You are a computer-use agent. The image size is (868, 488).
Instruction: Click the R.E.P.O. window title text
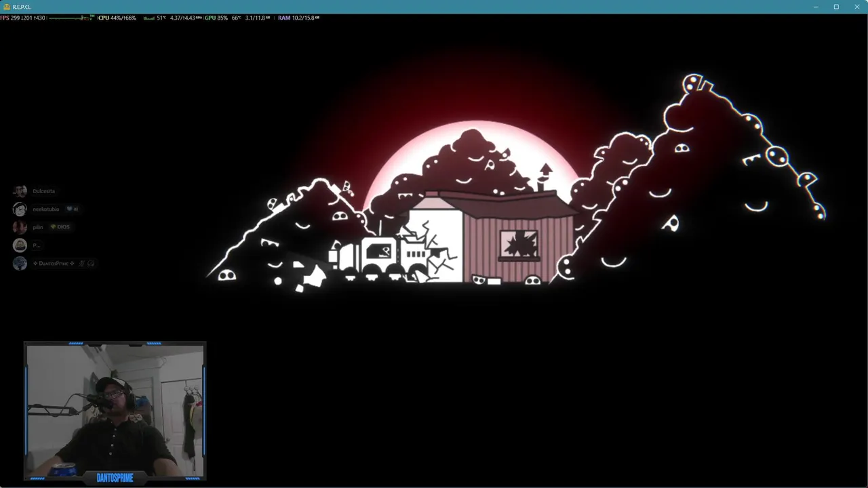coord(22,7)
